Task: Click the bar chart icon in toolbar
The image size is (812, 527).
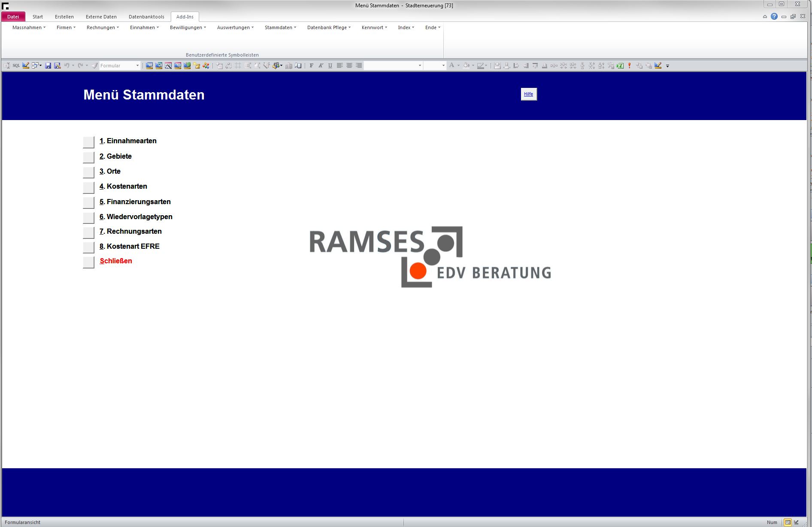Action: pos(288,66)
